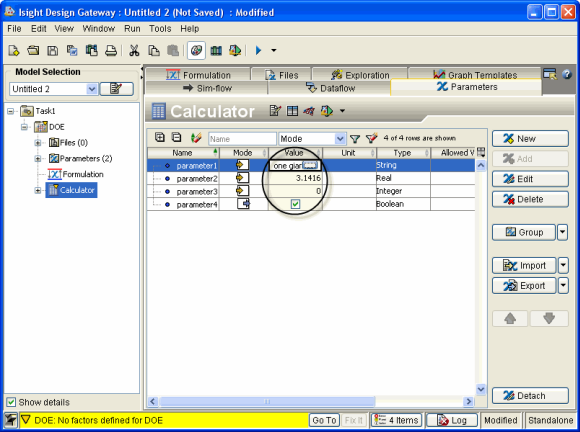
Task: Open the Group button dropdown arrow
Action: tap(563, 232)
